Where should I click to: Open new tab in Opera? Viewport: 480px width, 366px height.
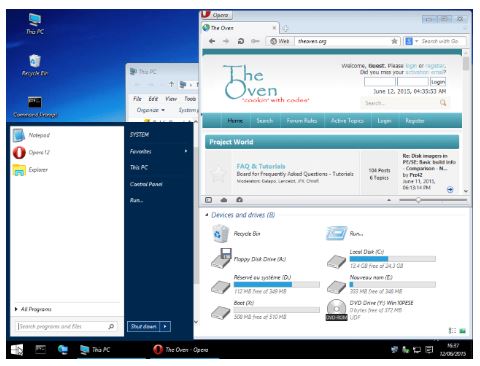285,28
